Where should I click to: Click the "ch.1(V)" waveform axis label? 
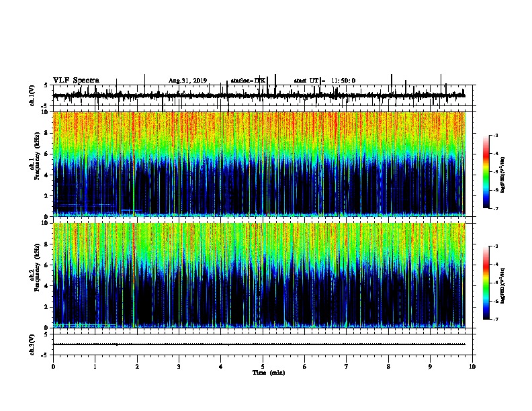[x=32, y=95]
